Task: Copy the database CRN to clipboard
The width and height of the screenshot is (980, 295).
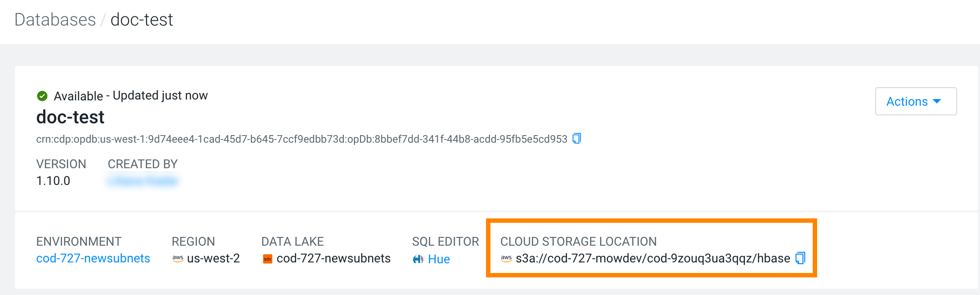Action: tap(577, 139)
